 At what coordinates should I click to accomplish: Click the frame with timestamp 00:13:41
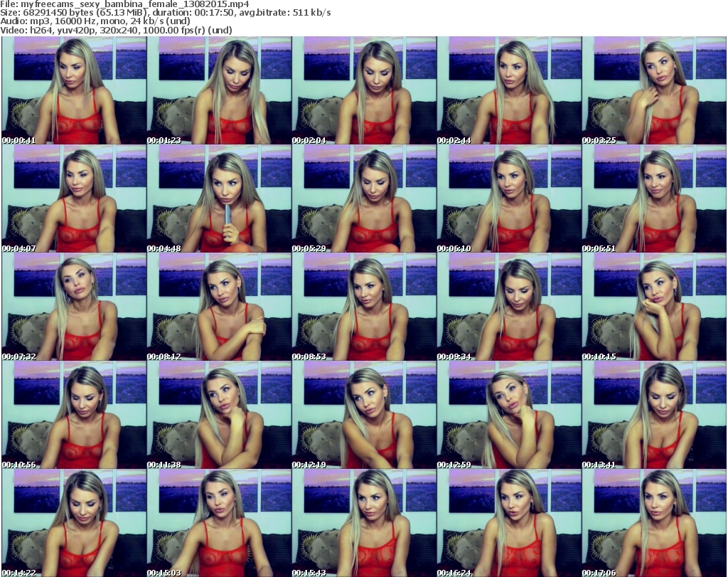pos(654,415)
